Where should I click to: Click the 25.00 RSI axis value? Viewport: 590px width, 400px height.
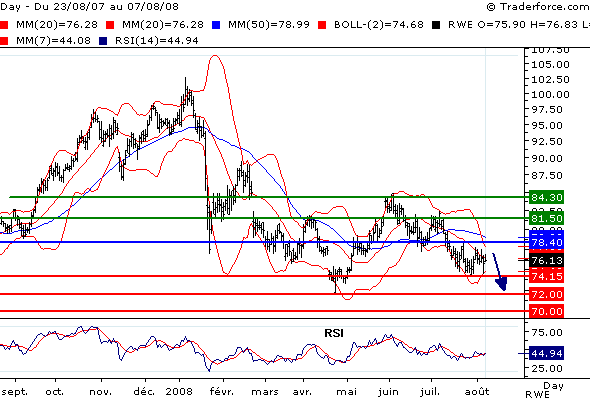547,368
